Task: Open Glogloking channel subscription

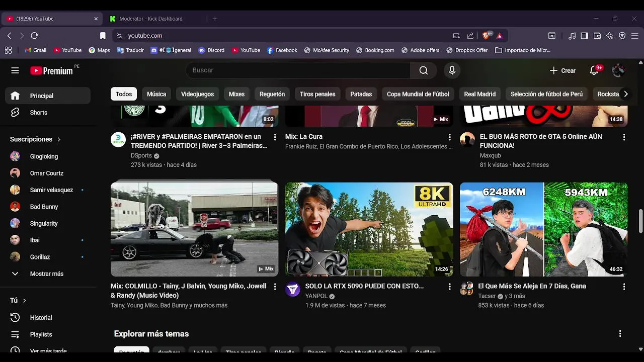Action: click(48, 156)
